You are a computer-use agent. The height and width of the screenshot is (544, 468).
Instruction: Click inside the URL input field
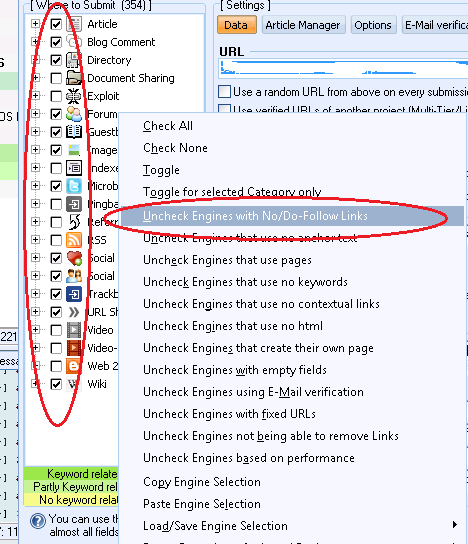[x=344, y=68]
